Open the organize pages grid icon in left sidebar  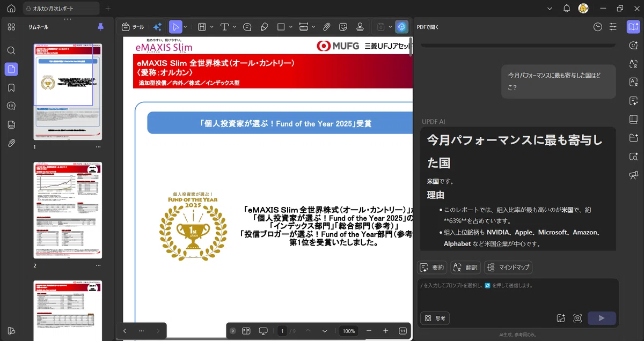pos(11,27)
